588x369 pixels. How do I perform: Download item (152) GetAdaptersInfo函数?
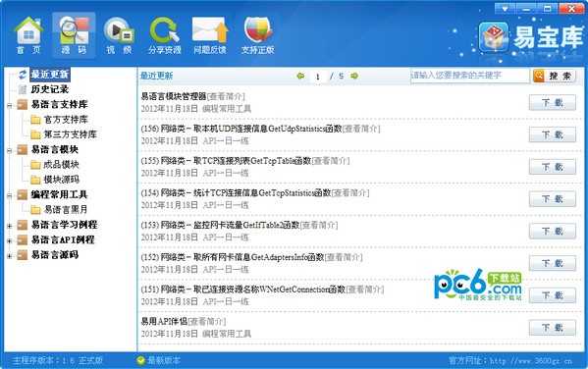point(553,263)
